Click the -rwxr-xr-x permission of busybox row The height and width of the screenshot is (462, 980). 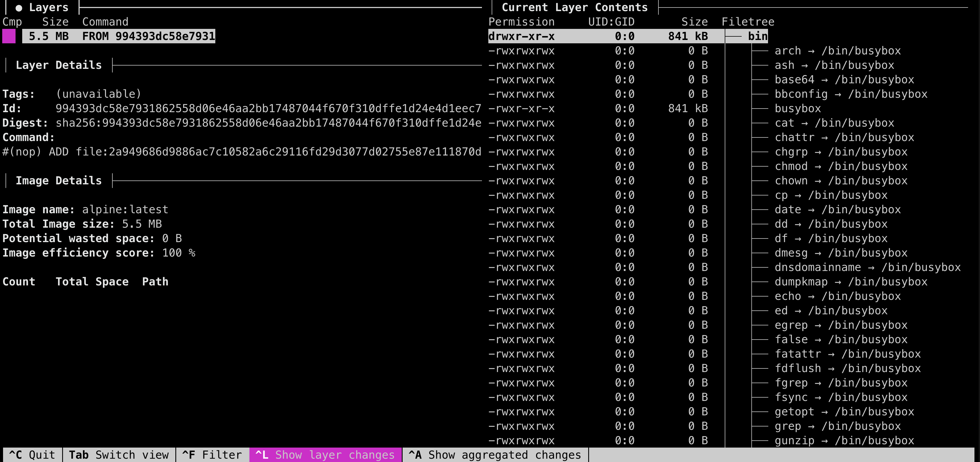coord(522,109)
